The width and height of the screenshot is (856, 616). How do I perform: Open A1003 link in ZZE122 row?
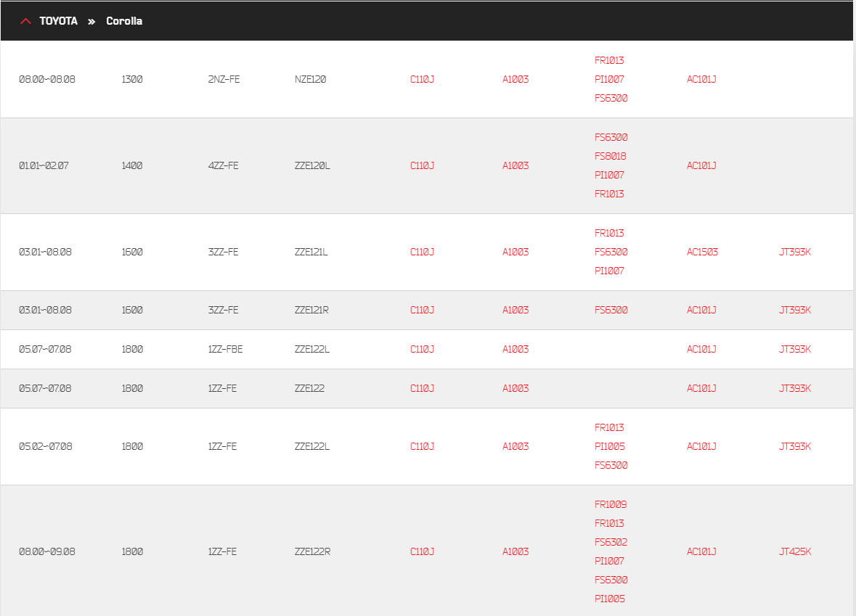point(515,389)
